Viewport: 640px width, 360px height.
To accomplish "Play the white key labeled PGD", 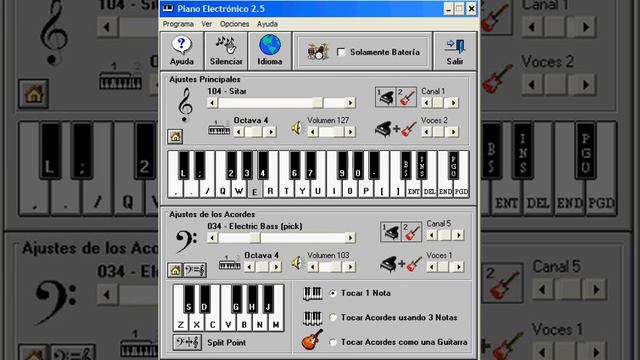I will 461,191.
